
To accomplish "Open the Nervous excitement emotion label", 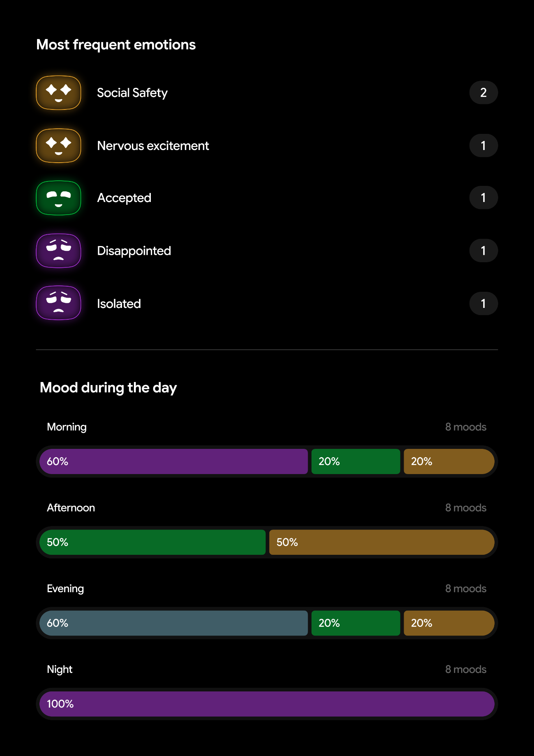I will [x=153, y=146].
